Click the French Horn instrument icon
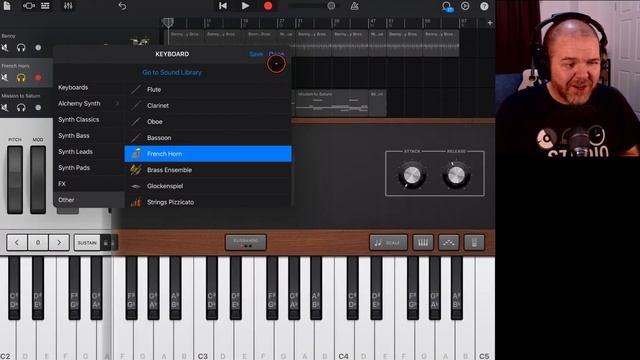This screenshot has width=640, height=360. click(x=136, y=153)
